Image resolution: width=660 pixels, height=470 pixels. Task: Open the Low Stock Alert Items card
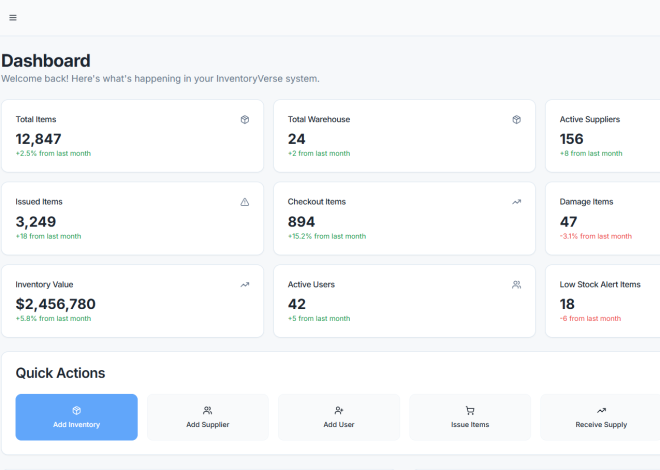(x=603, y=301)
